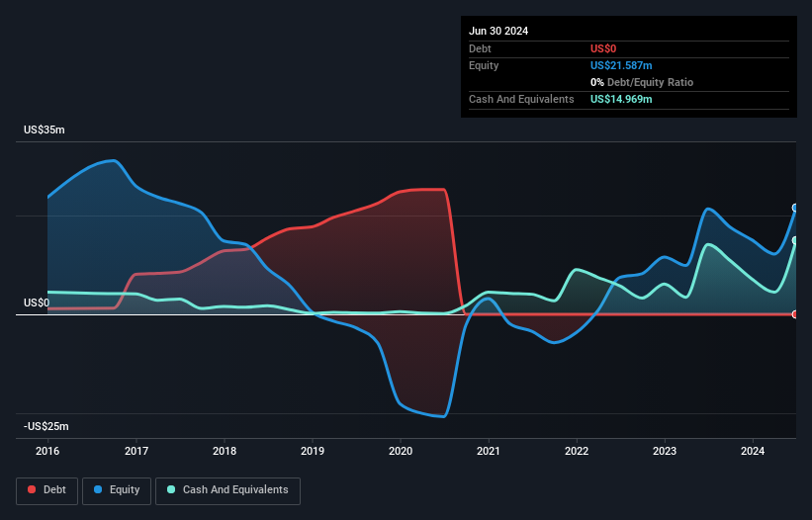The height and width of the screenshot is (520, 812).
Task: Click the Jun 30 2024 tooltip date
Action: (498, 31)
